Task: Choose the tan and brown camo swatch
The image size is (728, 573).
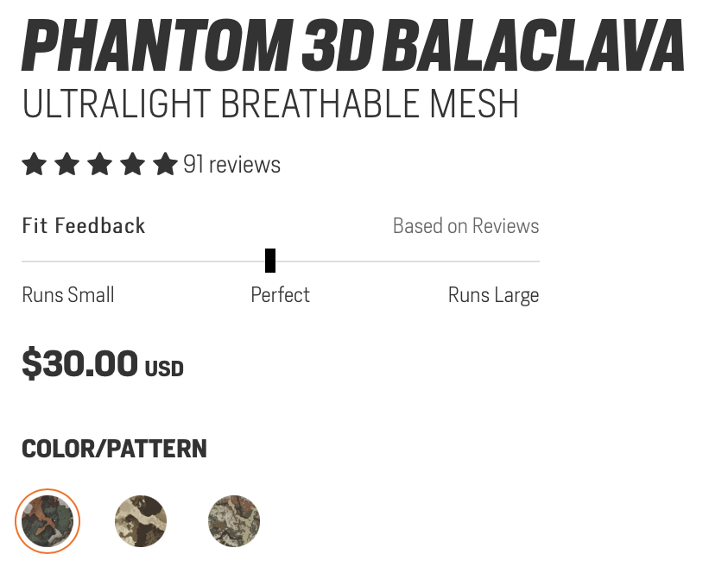Action: pos(141,520)
